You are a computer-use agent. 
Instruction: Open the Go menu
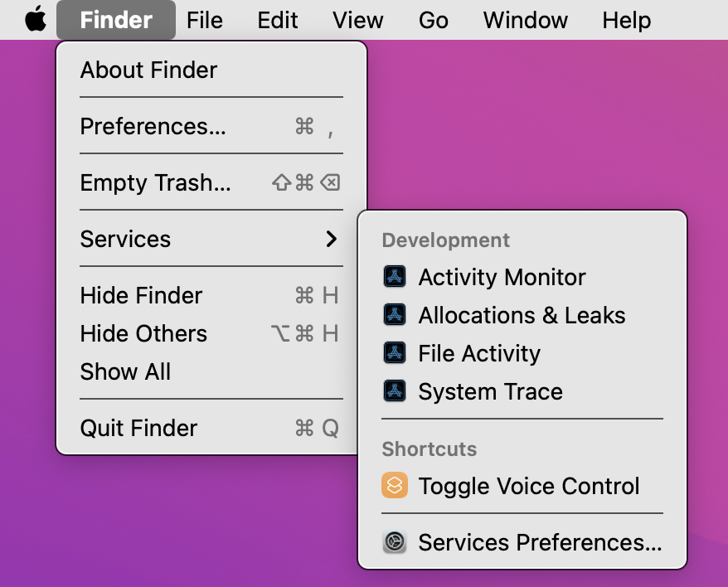click(x=433, y=20)
